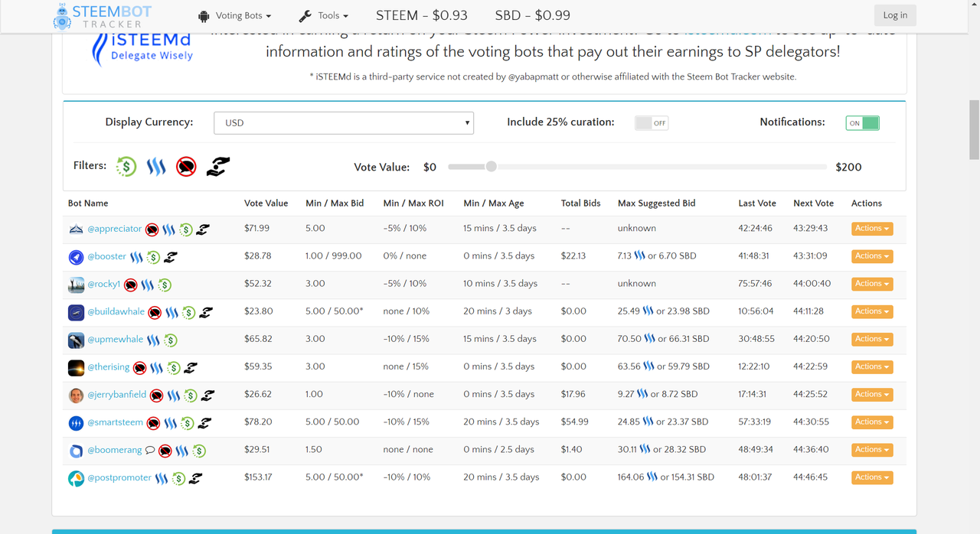The height and width of the screenshot is (534, 980).
Task: Open the Voting Bots menu
Action: [234, 15]
